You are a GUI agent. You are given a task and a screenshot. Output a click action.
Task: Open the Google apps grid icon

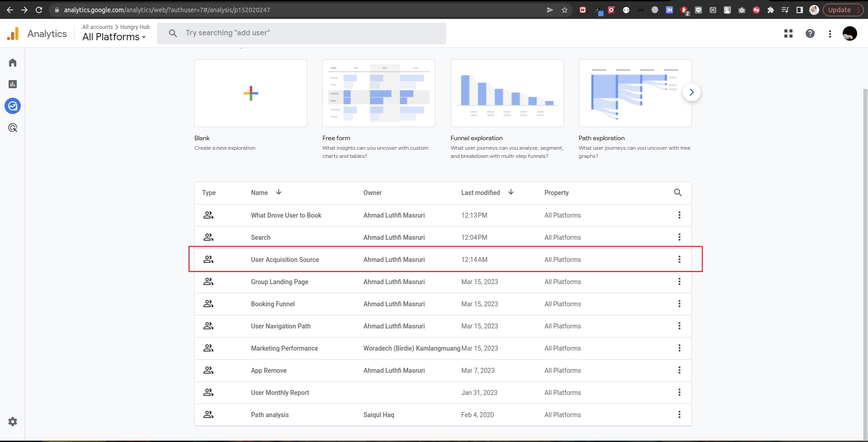pos(788,33)
